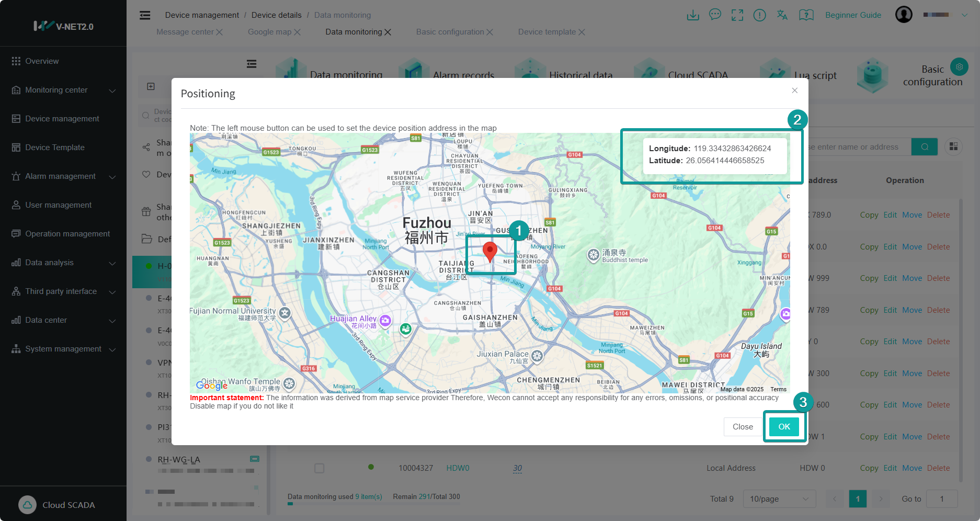Open Google Maps Terms link
Image resolution: width=980 pixels, height=521 pixels.
[x=778, y=389]
